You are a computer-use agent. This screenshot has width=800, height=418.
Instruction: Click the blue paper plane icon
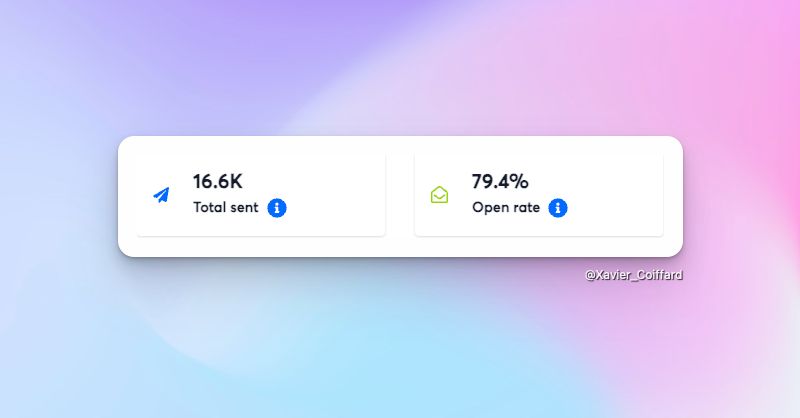click(161, 195)
